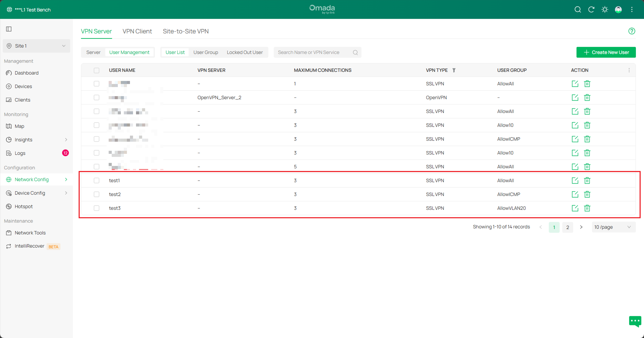The image size is (644, 338).
Task: Edit the test1 user
Action: click(575, 180)
